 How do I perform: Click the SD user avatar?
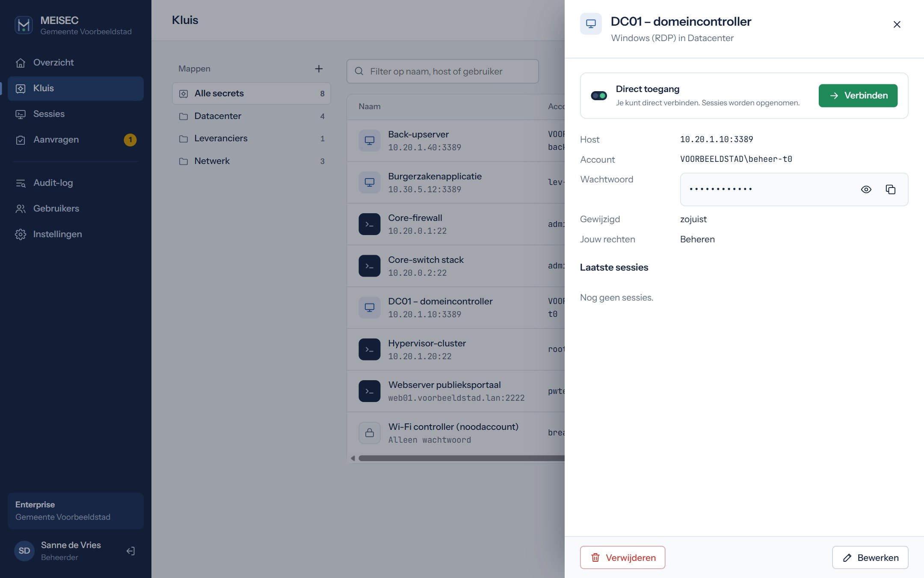click(x=24, y=551)
